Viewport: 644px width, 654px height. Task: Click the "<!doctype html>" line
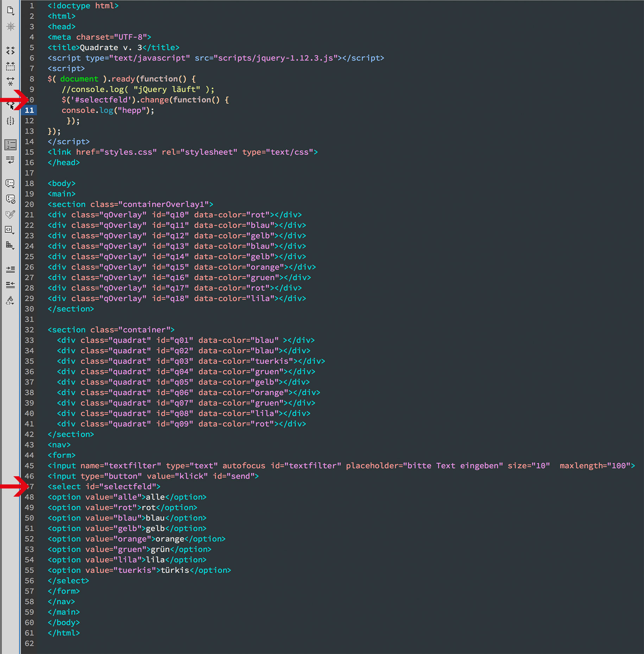[x=83, y=6]
